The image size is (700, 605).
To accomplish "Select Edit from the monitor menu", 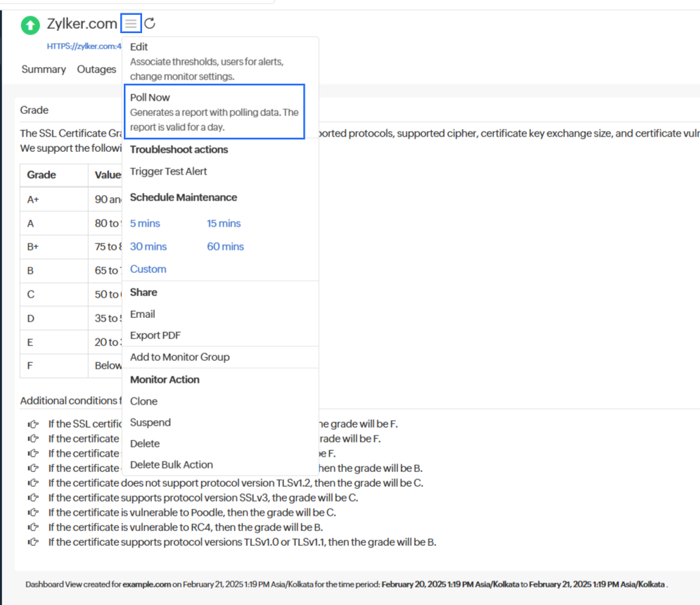I will point(139,47).
